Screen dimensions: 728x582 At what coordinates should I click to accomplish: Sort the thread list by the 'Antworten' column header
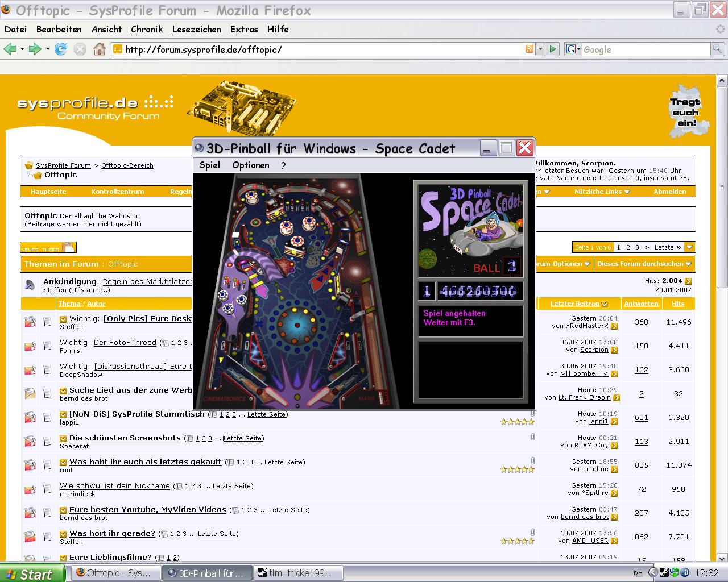[641, 304]
